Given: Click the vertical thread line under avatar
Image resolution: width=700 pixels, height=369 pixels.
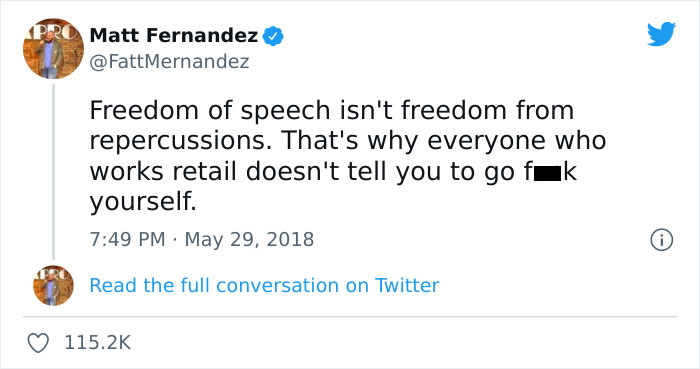Looking at the screenshot, I should click(x=54, y=172).
